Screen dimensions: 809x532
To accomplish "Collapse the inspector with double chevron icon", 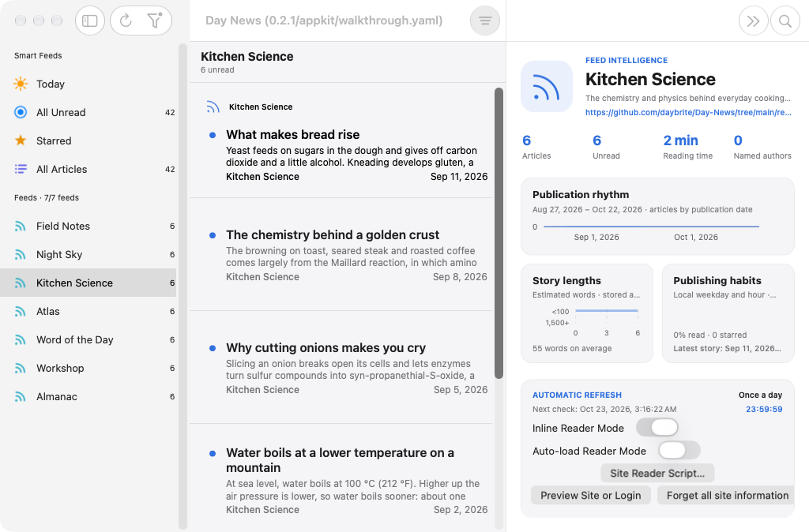I will (753, 21).
